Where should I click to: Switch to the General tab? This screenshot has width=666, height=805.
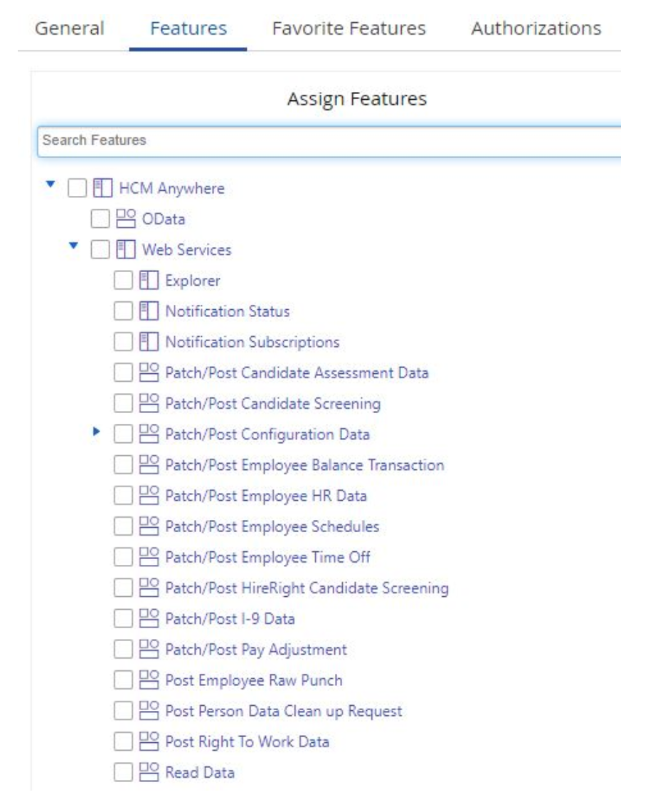[x=69, y=29]
